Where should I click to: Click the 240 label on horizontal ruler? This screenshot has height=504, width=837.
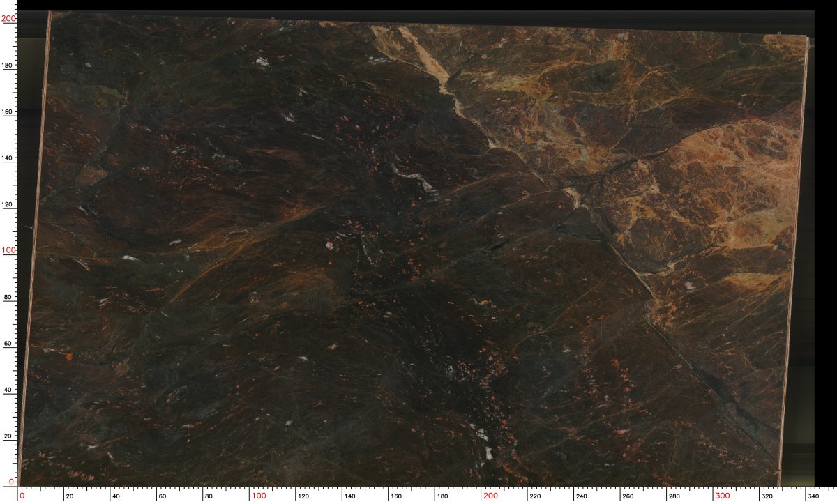tap(582, 496)
